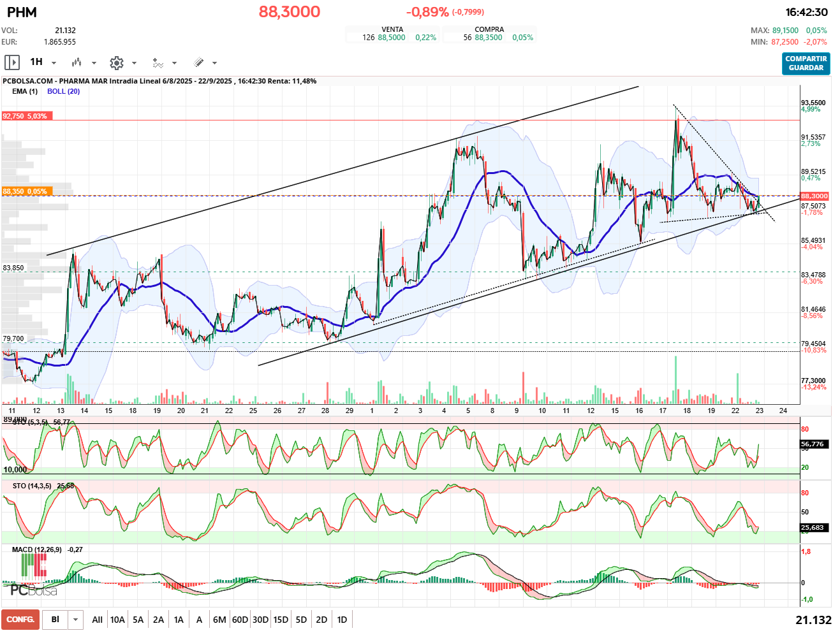
Task: Select the All time range
Action: (97, 620)
